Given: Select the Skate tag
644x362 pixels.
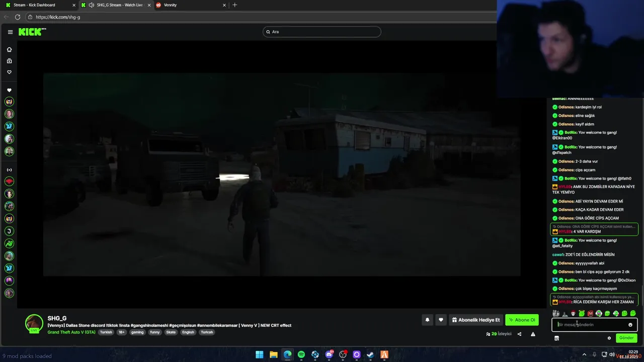Looking at the screenshot, I should [171, 332].
